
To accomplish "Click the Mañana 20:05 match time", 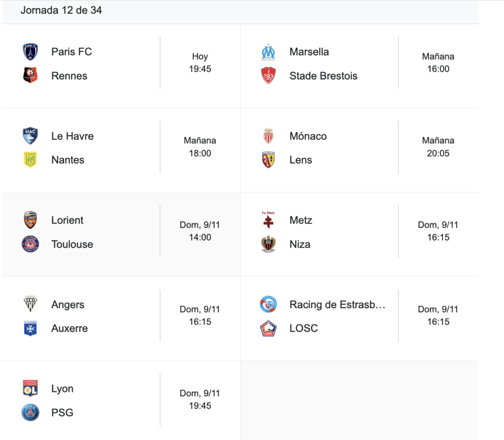I will (x=438, y=147).
